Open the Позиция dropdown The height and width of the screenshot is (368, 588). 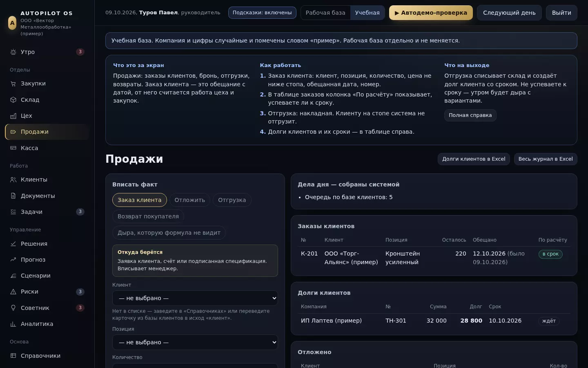click(195, 342)
